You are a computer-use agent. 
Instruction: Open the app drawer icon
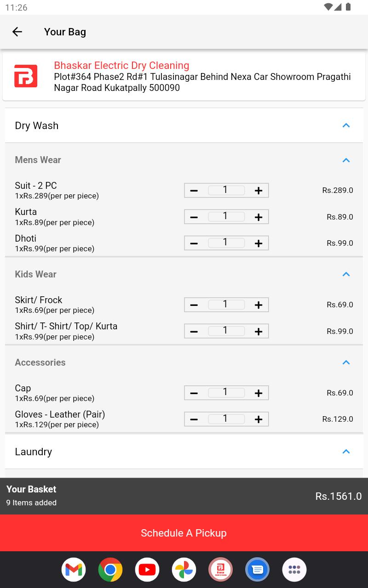(294, 570)
